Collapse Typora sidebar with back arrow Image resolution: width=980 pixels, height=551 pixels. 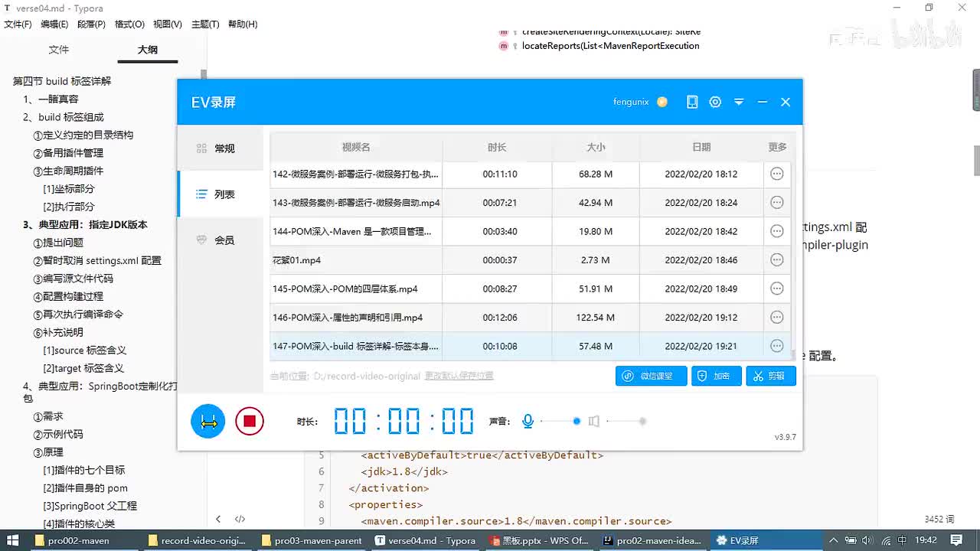[218, 519]
